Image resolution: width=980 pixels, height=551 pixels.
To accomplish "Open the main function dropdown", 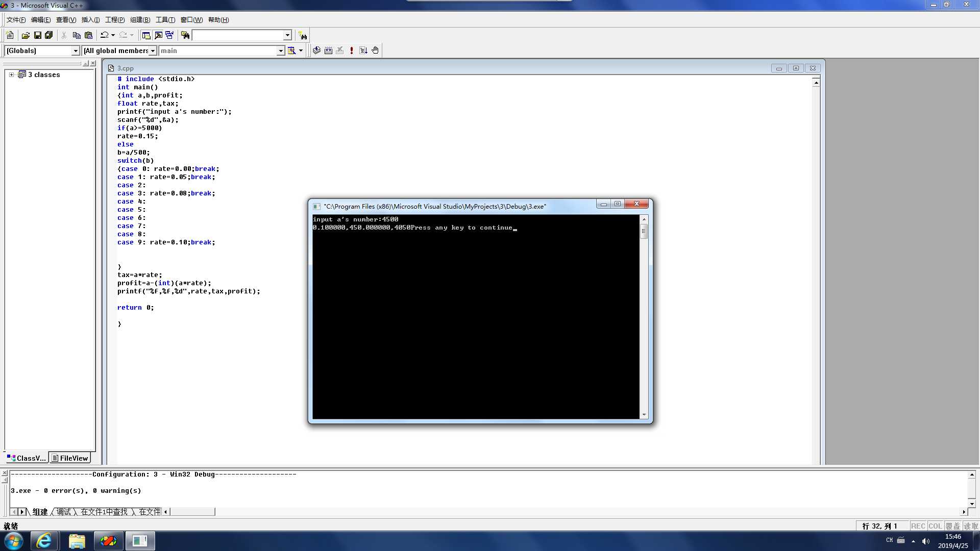I will [x=281, y=51].
